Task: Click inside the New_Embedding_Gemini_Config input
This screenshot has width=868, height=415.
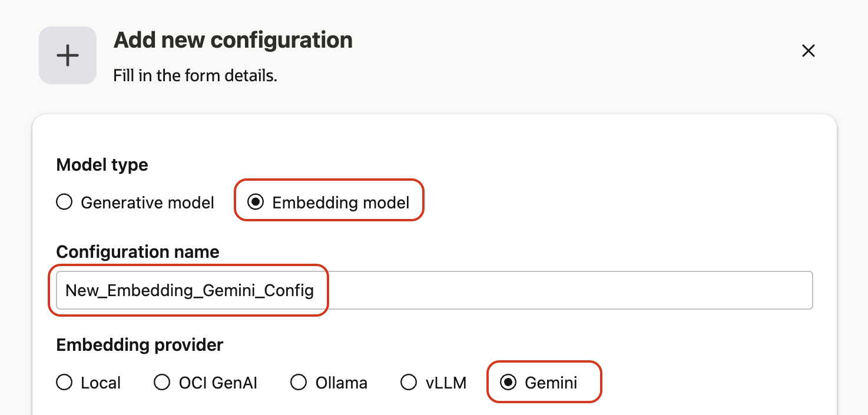Action: tap(188, 290)
